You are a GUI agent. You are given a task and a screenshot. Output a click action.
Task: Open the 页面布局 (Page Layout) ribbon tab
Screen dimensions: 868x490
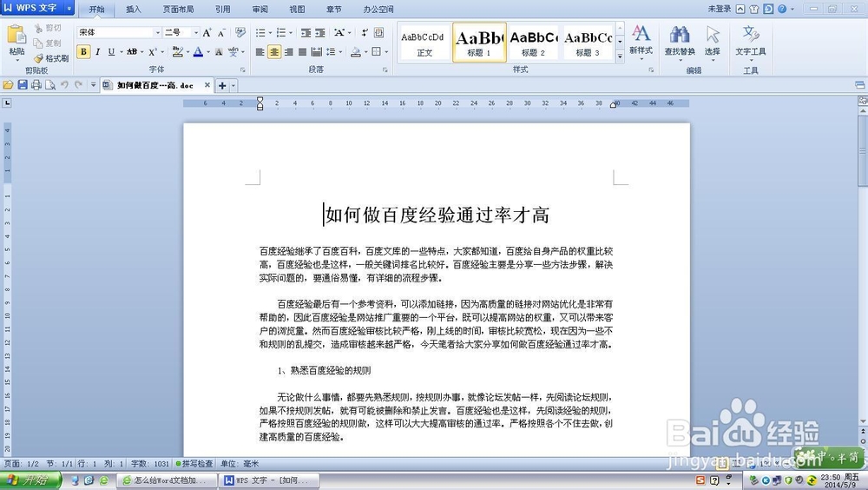[178, 10]
